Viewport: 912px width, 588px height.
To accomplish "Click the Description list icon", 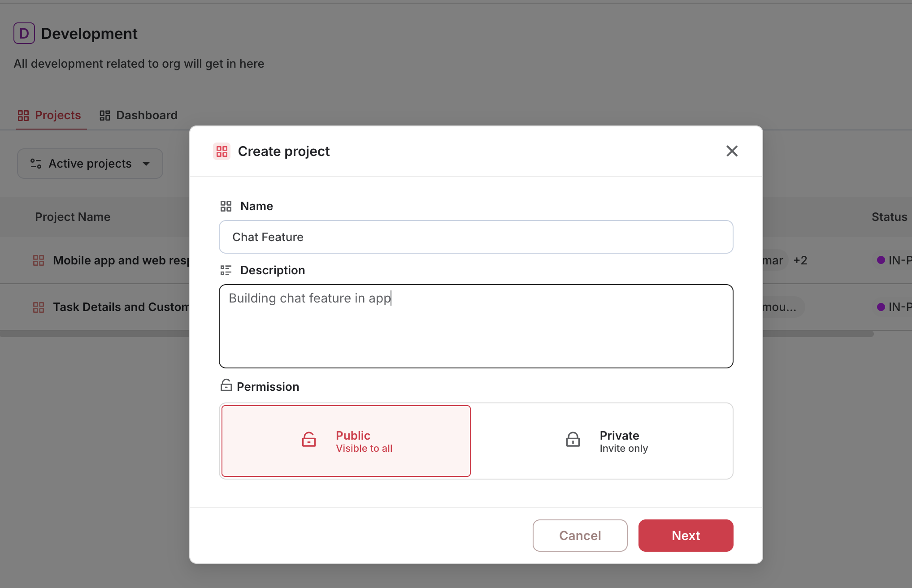I will (x=226, y=270).
